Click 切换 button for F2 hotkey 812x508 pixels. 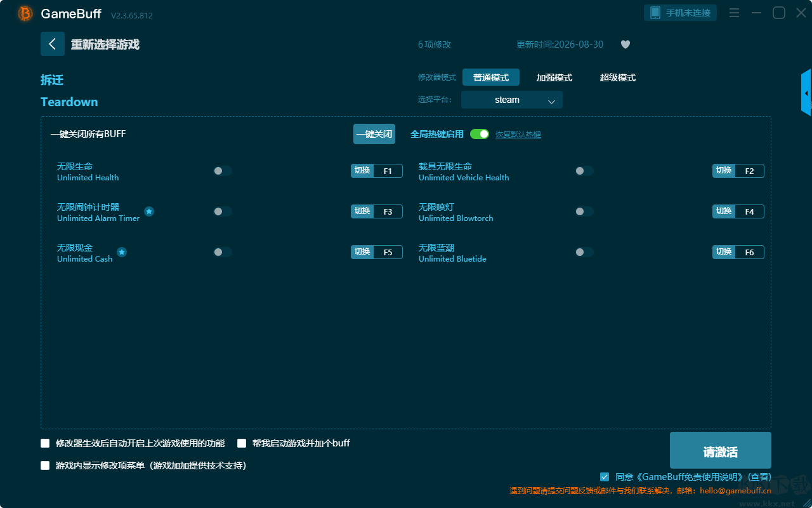point(724,171)
